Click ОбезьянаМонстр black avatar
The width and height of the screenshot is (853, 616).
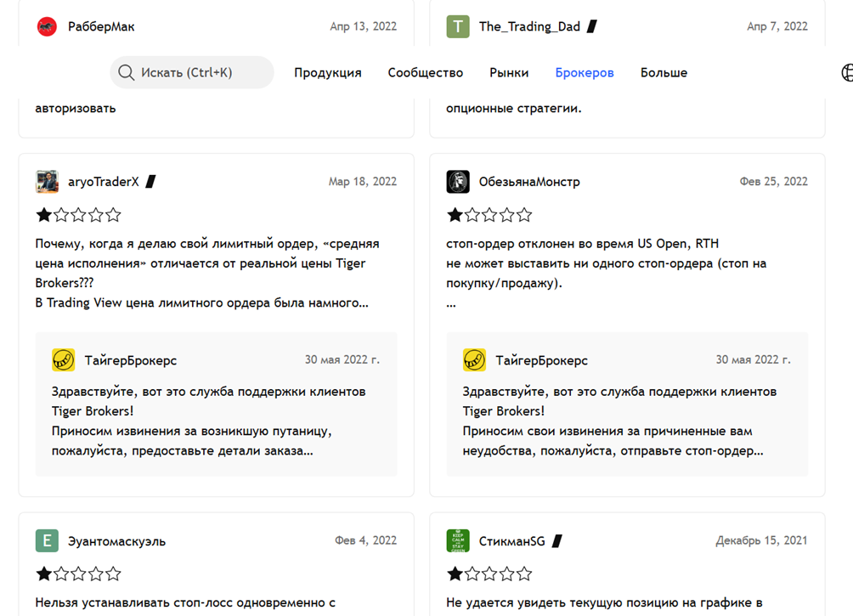(x=458, y=182)
